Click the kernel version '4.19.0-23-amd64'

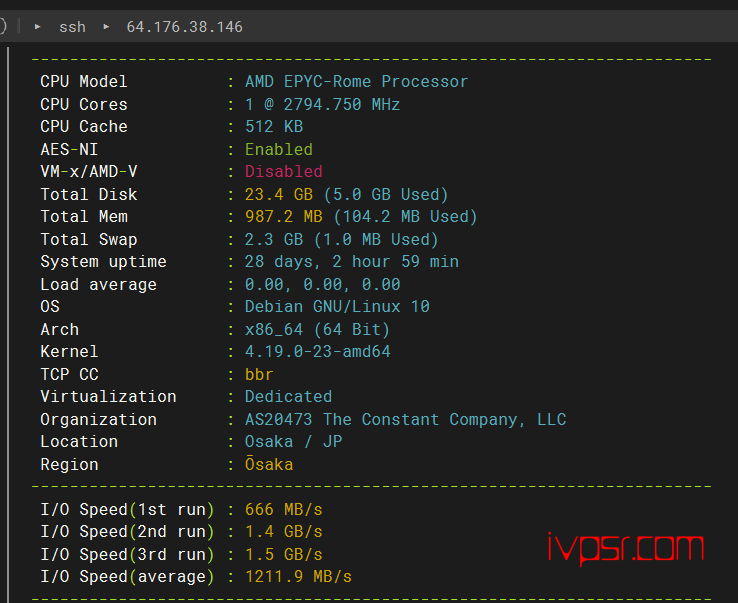(x=318, y=352)
